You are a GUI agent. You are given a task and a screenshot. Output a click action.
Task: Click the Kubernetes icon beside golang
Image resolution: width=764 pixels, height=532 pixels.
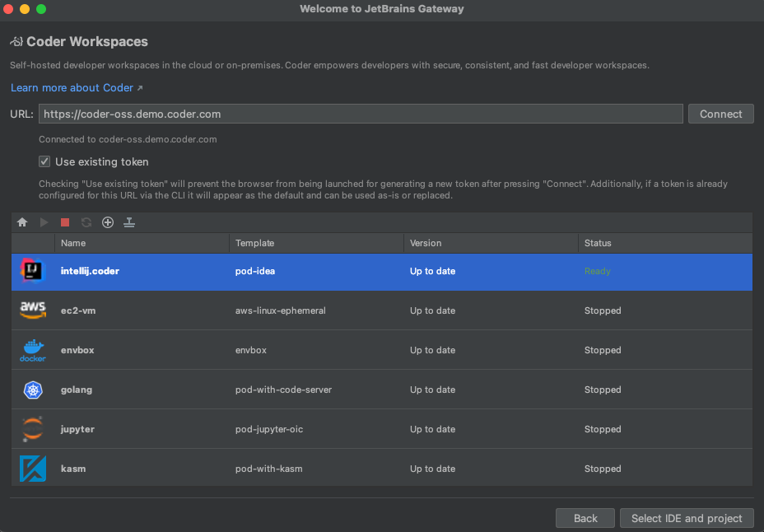click(x=32, y=390)
